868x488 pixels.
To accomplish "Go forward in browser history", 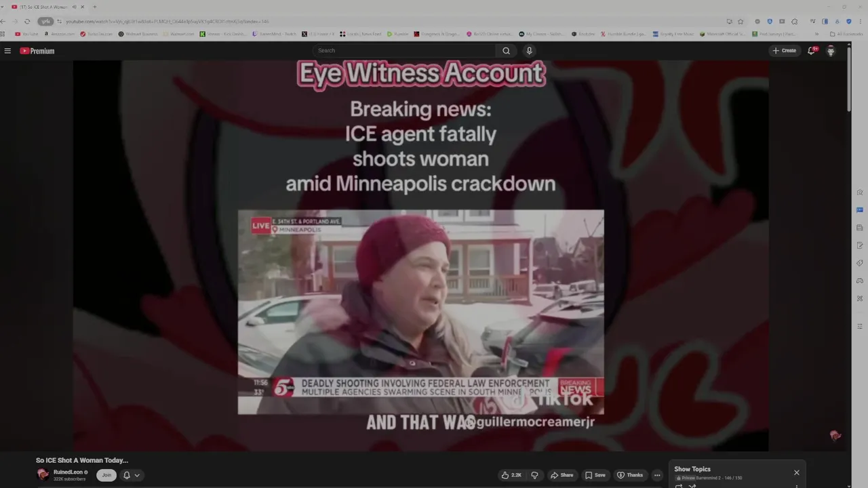I will coord(15,21).
